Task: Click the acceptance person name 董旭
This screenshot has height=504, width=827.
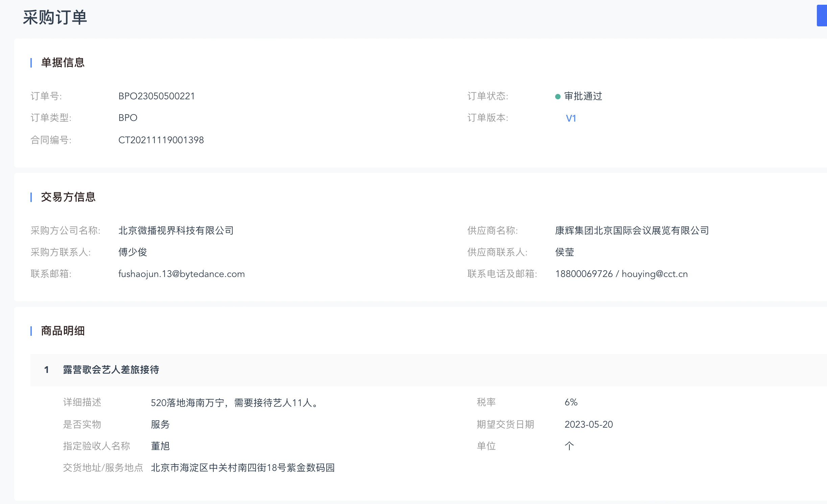Action: pyautogui.click(x=160, y=446)
